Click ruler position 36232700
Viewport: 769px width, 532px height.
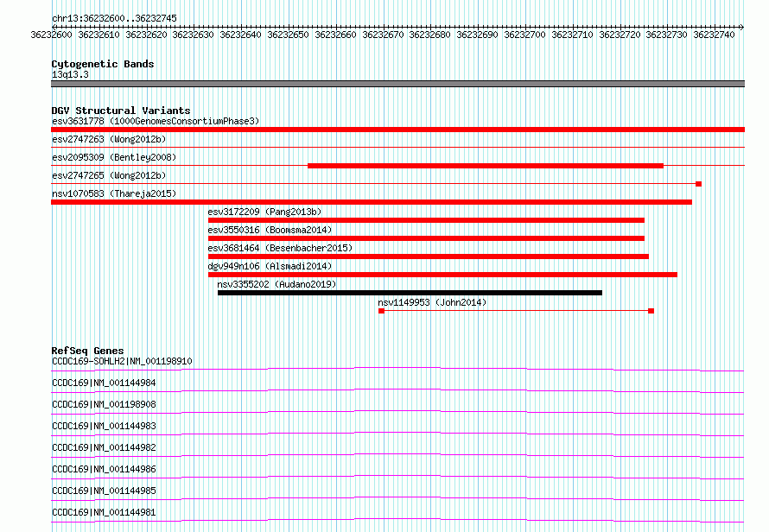pos(524,35)
